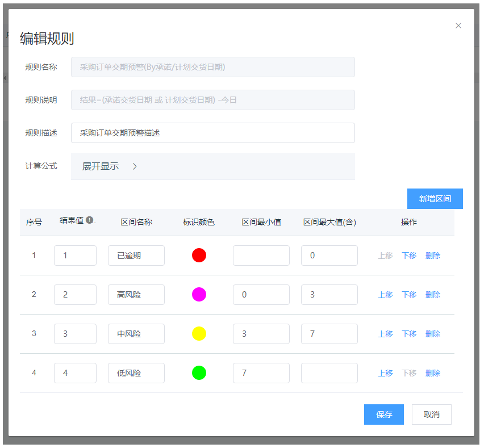Delete row 1 using 删除 link

pyautogui.click(x=432, y=256)
